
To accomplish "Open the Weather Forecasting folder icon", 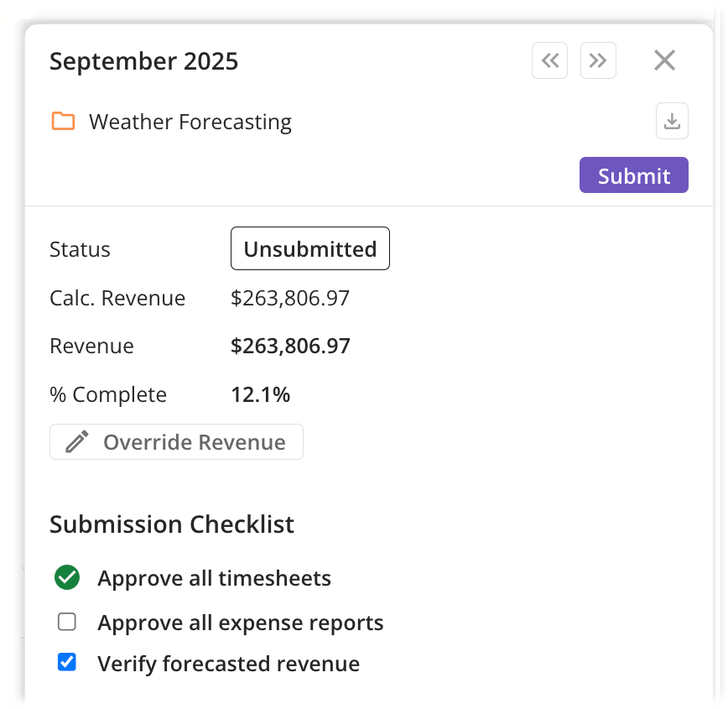I will tap(63, 121).
